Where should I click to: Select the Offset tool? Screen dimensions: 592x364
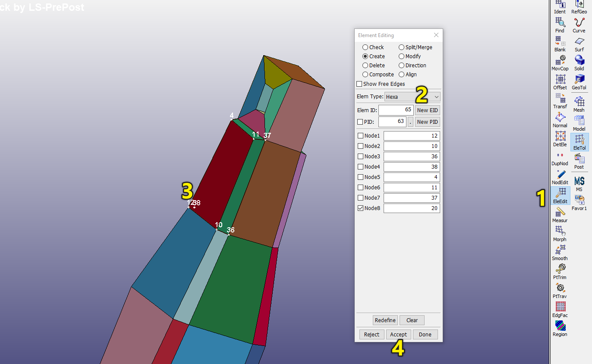tap(560, 82)
